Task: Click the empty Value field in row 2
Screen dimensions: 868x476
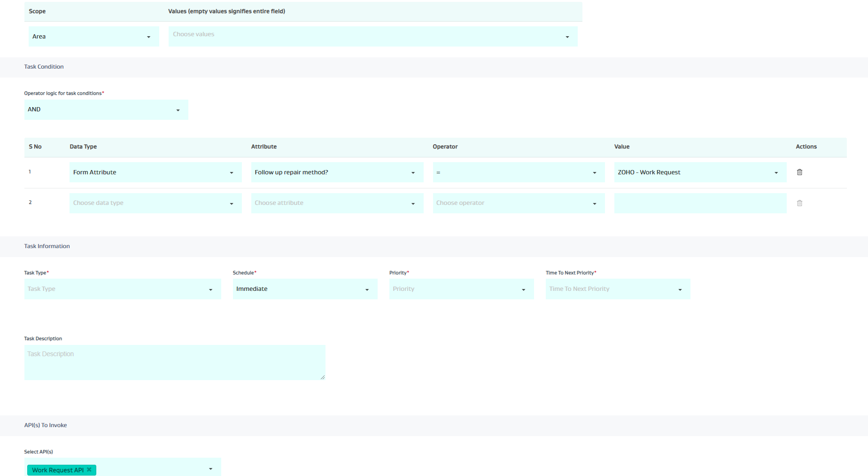Action: (700, 203)
